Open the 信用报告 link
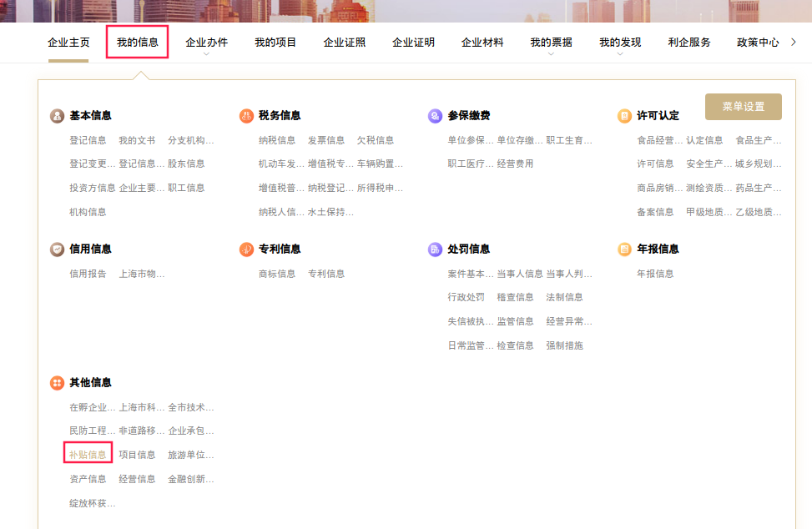This screenshot has width=812, height=529. click(88, 274)
